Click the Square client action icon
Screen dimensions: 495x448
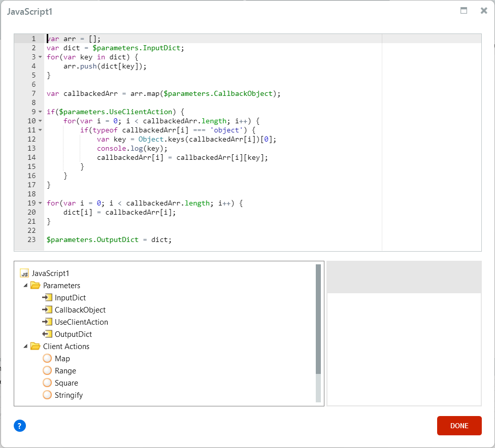click(47, 383)
